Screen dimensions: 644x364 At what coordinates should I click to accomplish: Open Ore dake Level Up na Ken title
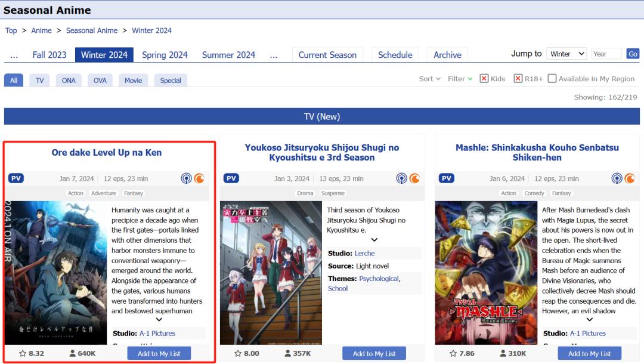click(x=106, y=152)
